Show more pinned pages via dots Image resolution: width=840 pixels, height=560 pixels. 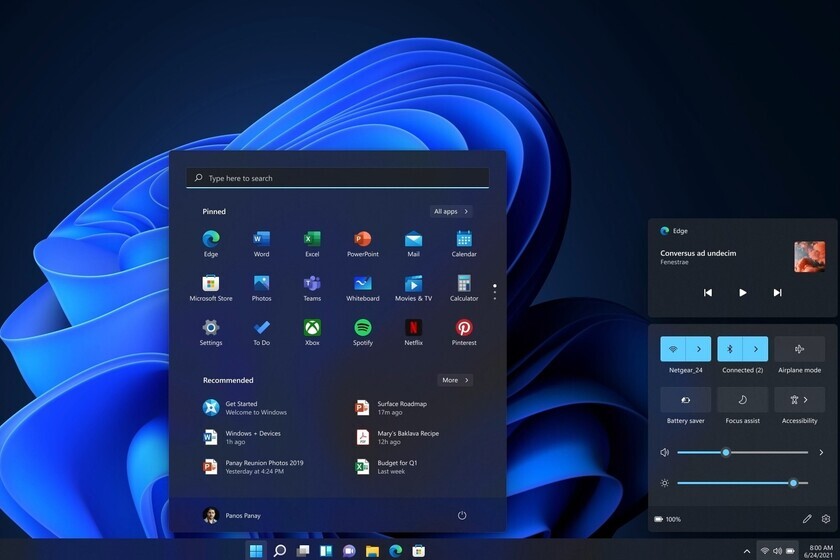[x=494, y=292]
